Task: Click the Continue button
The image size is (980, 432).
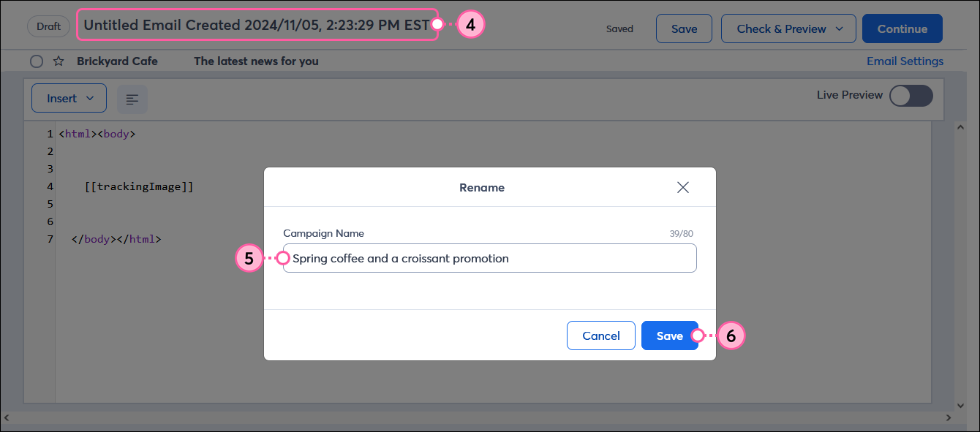Action: tap(902, 29)
